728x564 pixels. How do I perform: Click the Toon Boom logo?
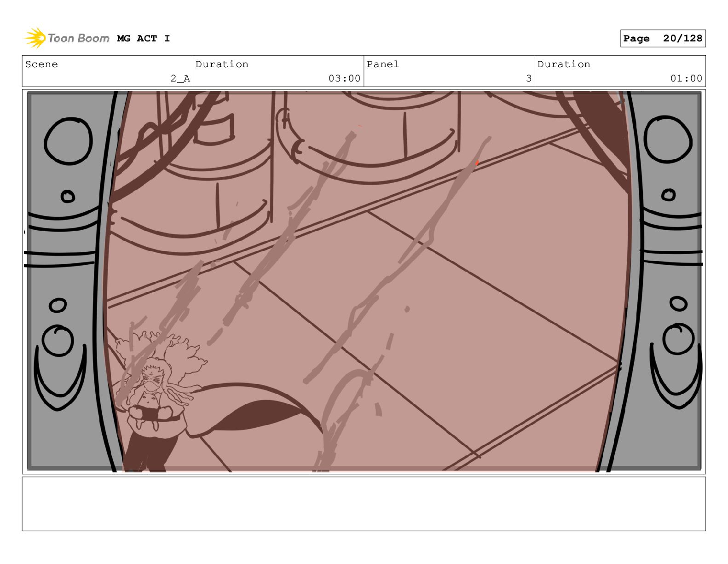pos(67,38)
